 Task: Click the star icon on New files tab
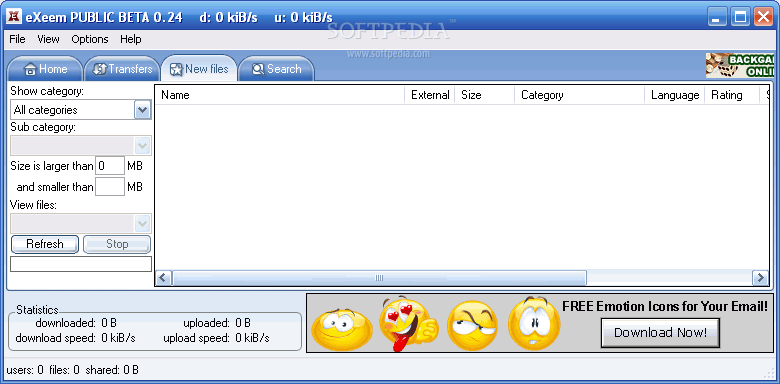tap(176, 69)
